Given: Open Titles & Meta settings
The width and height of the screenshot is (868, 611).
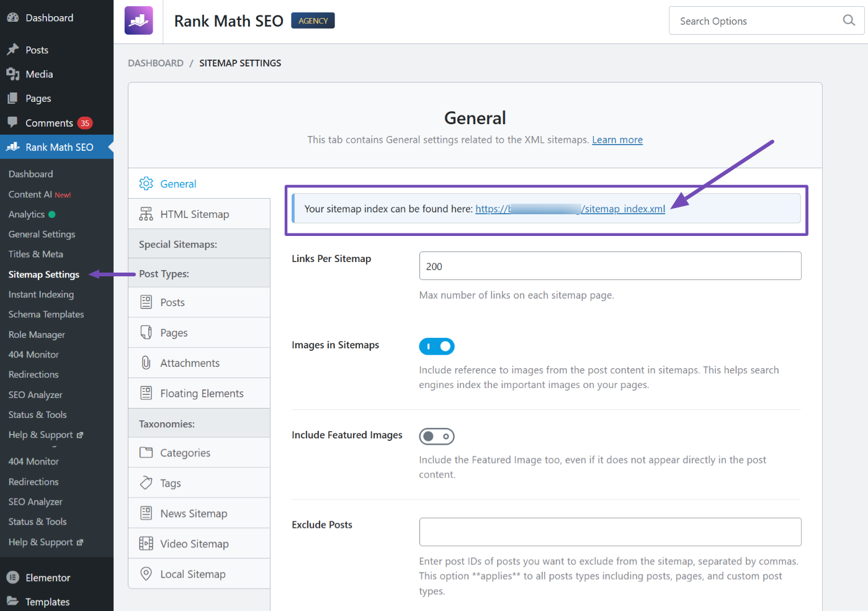Looking at the screenshot, I should [x=36, y=254].
